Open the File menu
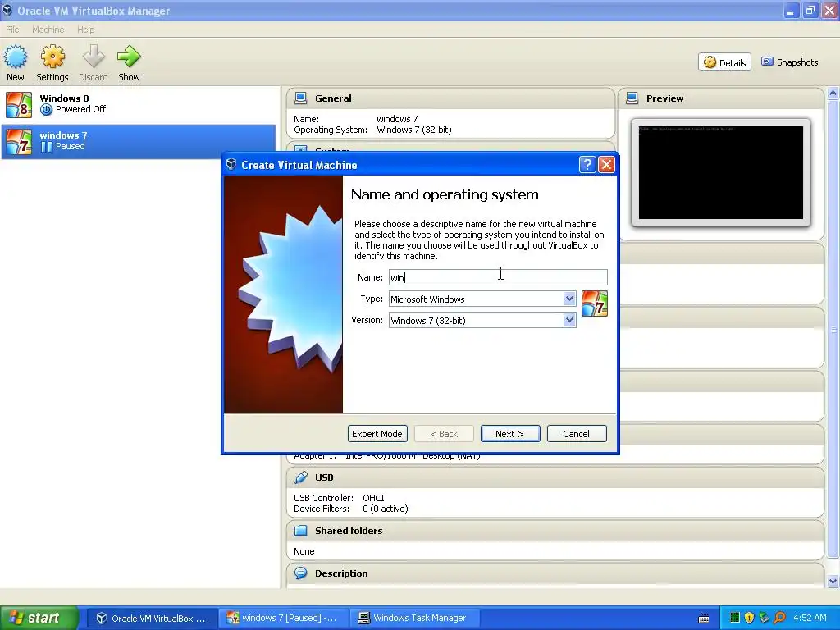The height and width of the screenshot is (630, 840). click(12, 30)
